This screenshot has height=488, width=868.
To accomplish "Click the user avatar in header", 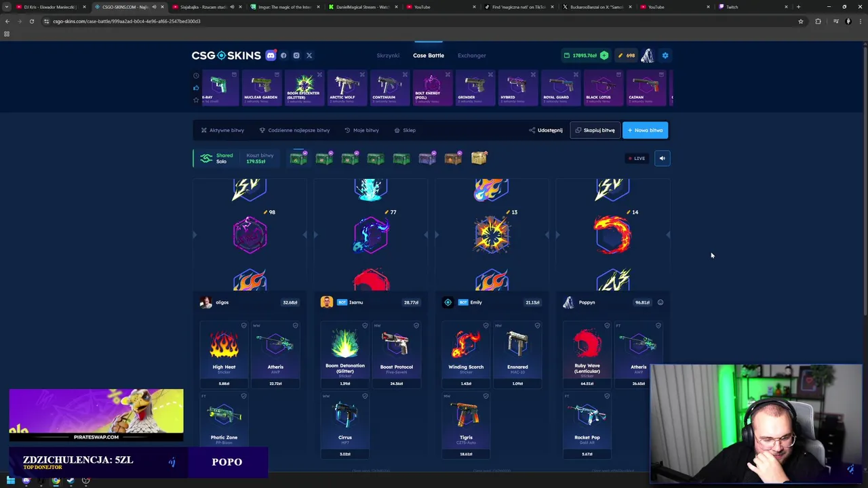I will [648, 56].
